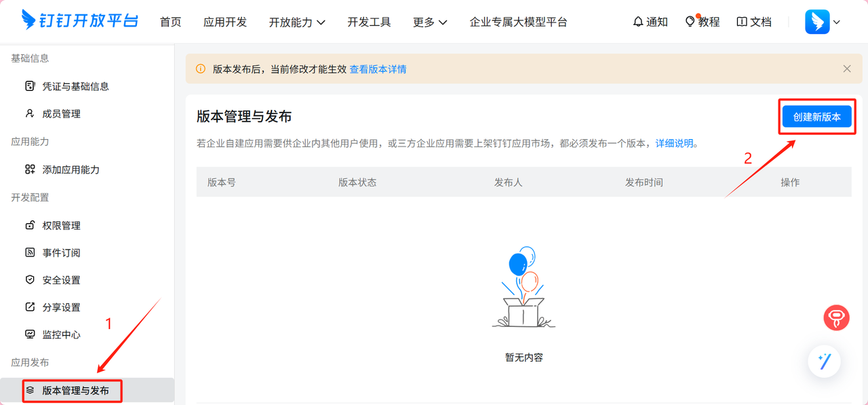This screenshot has height=405, width=868.
Task: Expand the 开放能力 dropdown menu
Action: click(297, 22)
